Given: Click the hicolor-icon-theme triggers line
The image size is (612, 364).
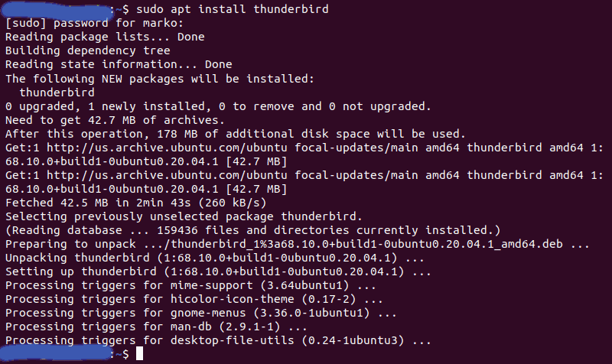Looking at the screenshot, I should [194, 299].
